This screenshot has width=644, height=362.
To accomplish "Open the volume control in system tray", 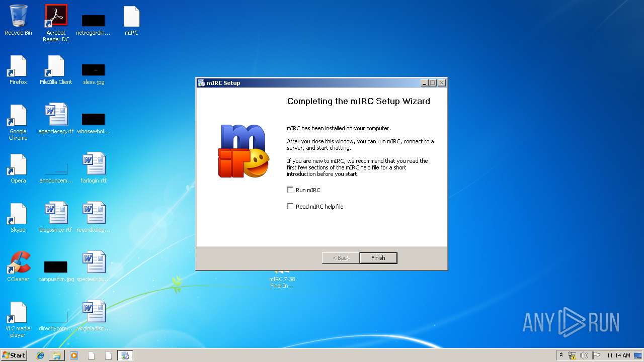I will point(584,355).
